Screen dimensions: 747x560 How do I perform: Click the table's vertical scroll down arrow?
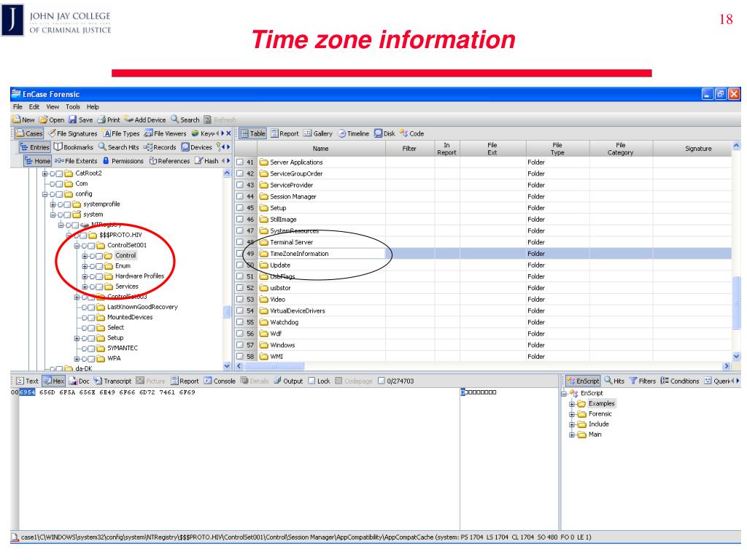[x=736, y=356]
